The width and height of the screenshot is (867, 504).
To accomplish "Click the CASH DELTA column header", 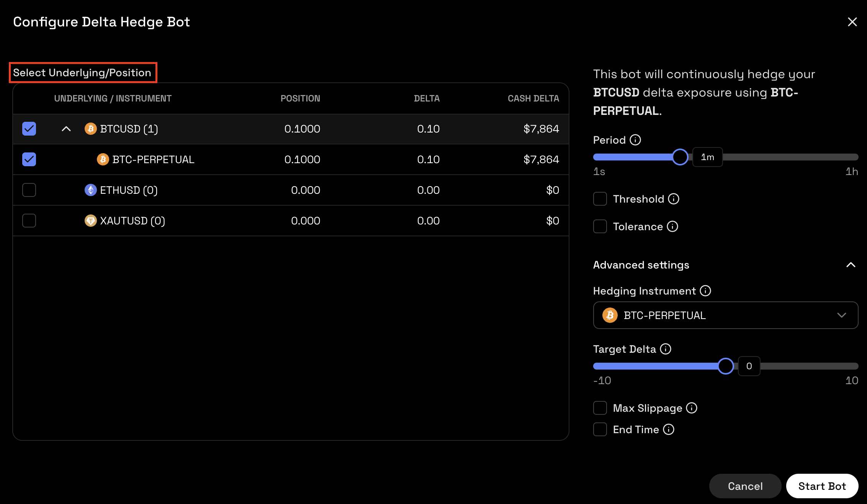I will [x=533, y=98].
